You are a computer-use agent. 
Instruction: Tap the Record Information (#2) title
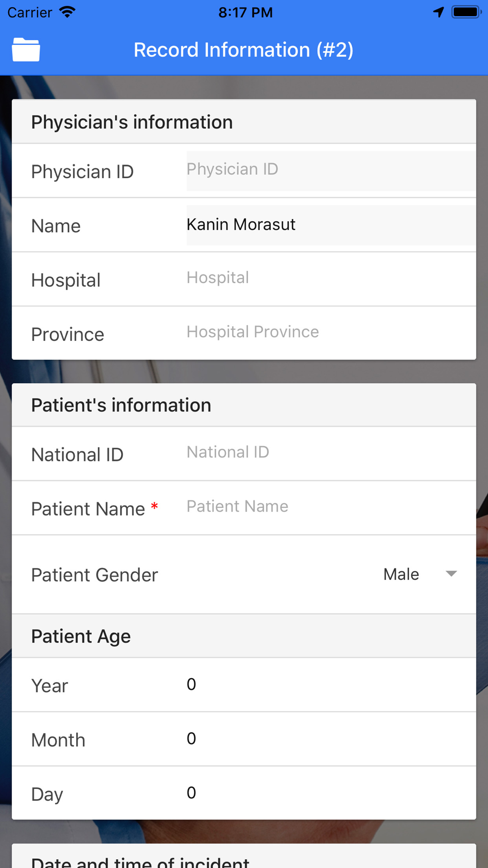click(x=244, y=50)
